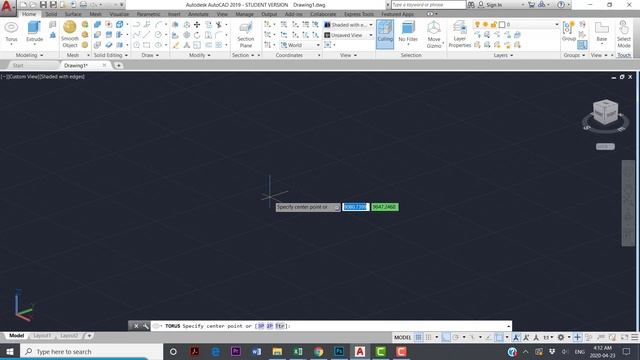Open Photoshop from the taskbar
The image size is (640, 360).
pos(339,351)
